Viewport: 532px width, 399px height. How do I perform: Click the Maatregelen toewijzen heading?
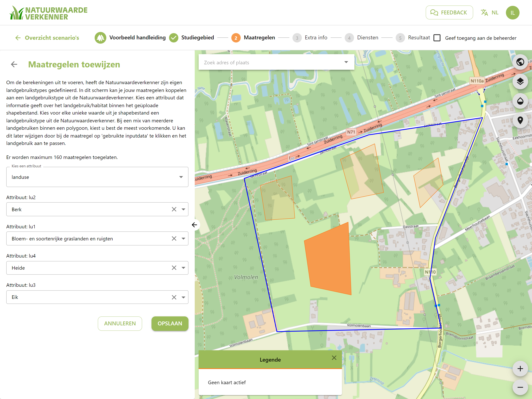(74, 64)
